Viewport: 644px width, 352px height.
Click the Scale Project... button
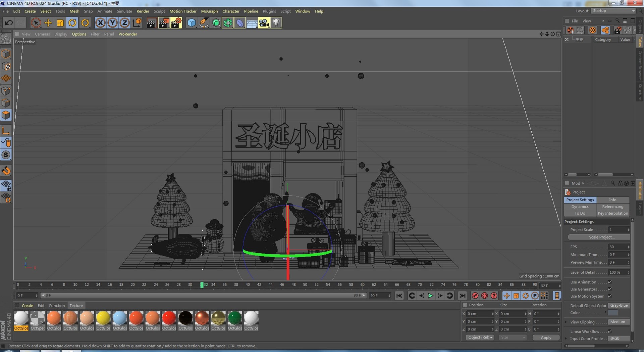(599, 237)
